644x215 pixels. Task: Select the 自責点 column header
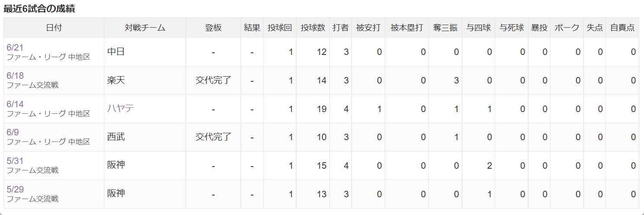[x=622, y=28]
